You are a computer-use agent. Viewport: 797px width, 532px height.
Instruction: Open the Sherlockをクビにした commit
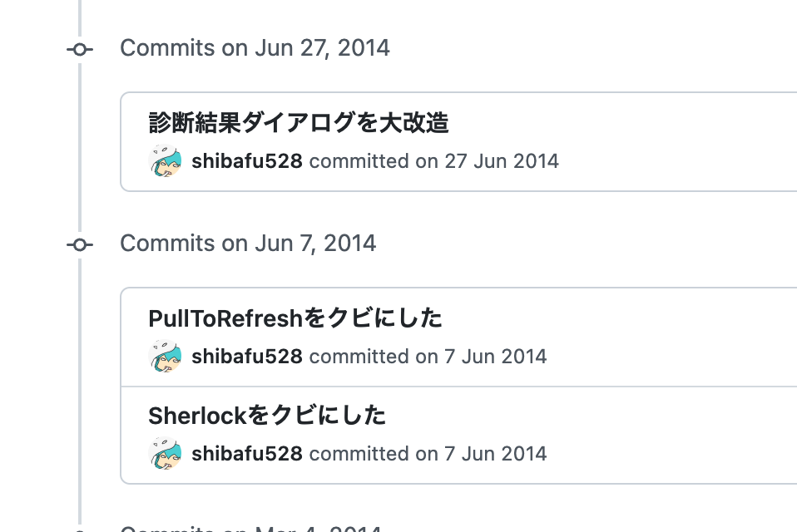(266, 415)
